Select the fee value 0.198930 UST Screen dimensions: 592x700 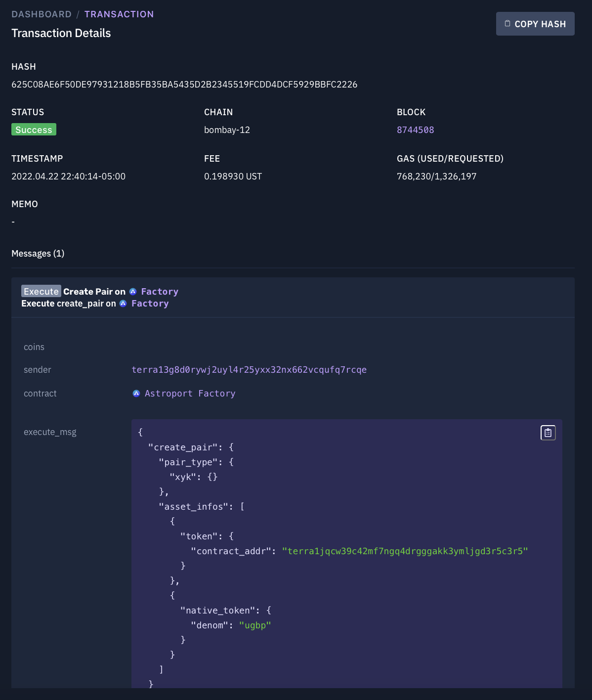[x=233, y=176]
